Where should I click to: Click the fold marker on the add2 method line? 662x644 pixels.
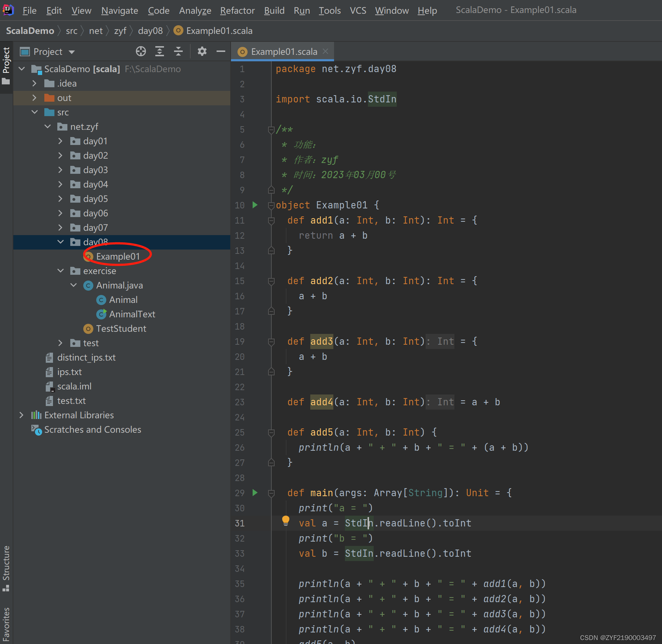271,281
